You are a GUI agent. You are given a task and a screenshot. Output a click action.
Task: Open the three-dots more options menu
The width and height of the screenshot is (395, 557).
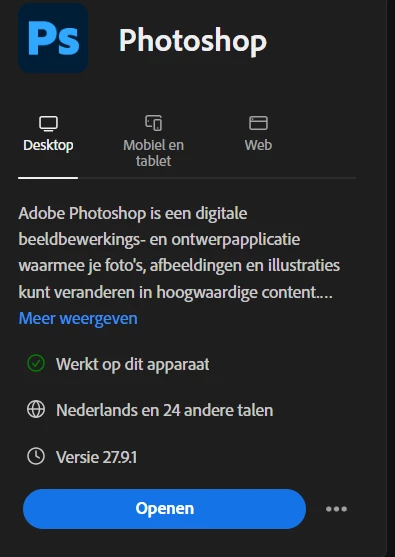(x=336, y=509)
